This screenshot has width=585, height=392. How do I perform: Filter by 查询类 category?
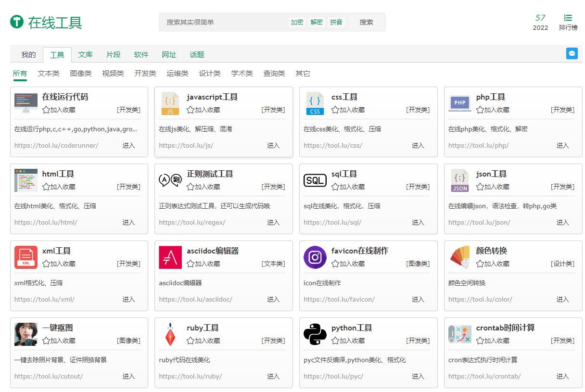coord(274,74)
